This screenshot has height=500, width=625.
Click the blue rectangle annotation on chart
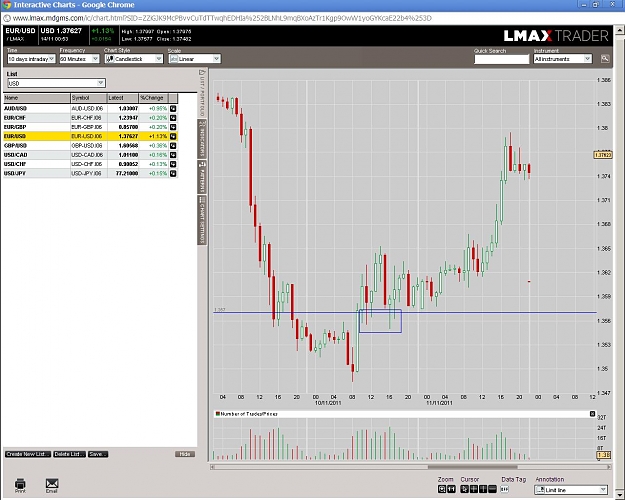click(380, 321)
